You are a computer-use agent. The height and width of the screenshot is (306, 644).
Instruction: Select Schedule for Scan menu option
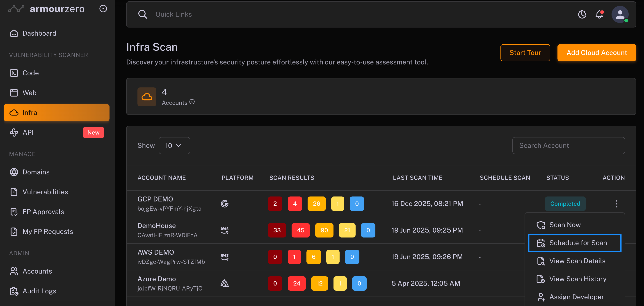[x=575, y=243]
